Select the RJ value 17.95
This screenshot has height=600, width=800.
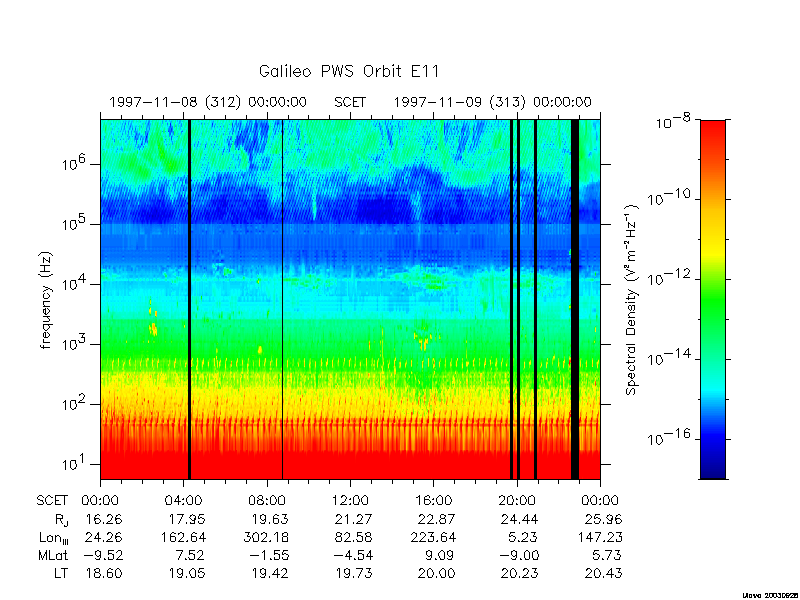pyautogui.click(x=187, y=519)
